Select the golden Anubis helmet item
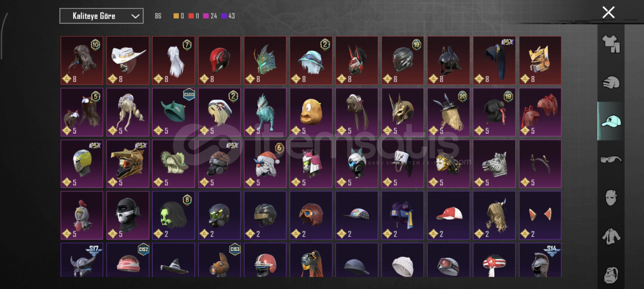This screenshot has height=289, width=644. pos(403,112)
